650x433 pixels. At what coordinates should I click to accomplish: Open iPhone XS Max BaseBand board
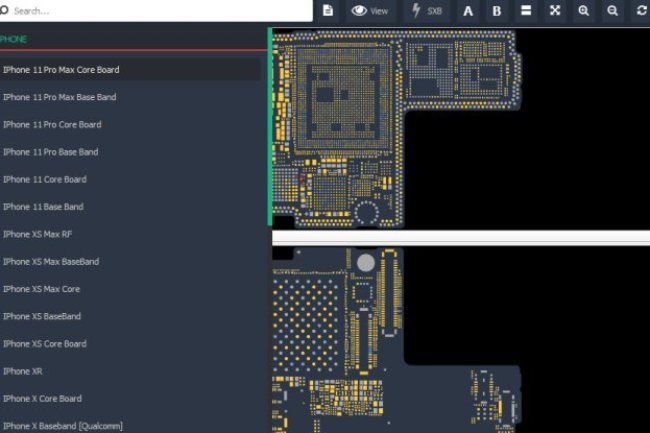(51, 261)
